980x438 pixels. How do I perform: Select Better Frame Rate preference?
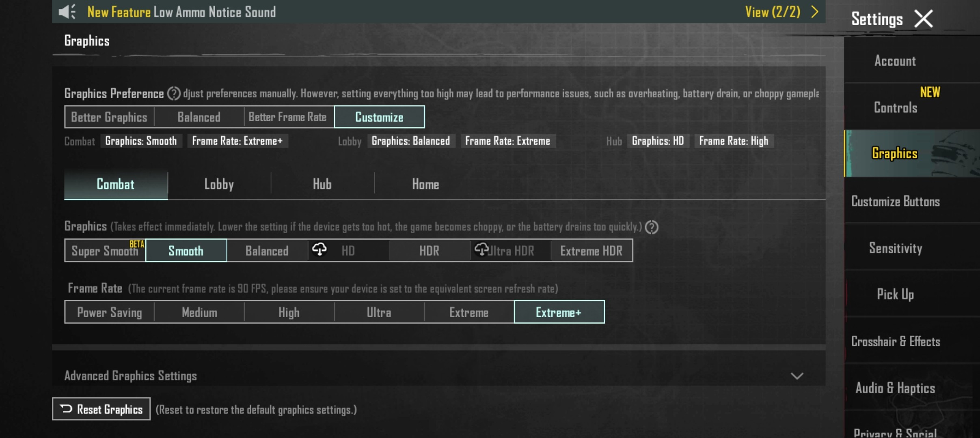288,117
